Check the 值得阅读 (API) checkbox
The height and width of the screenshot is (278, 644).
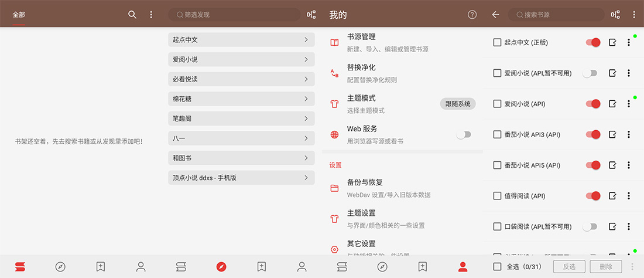coord(497,196)
